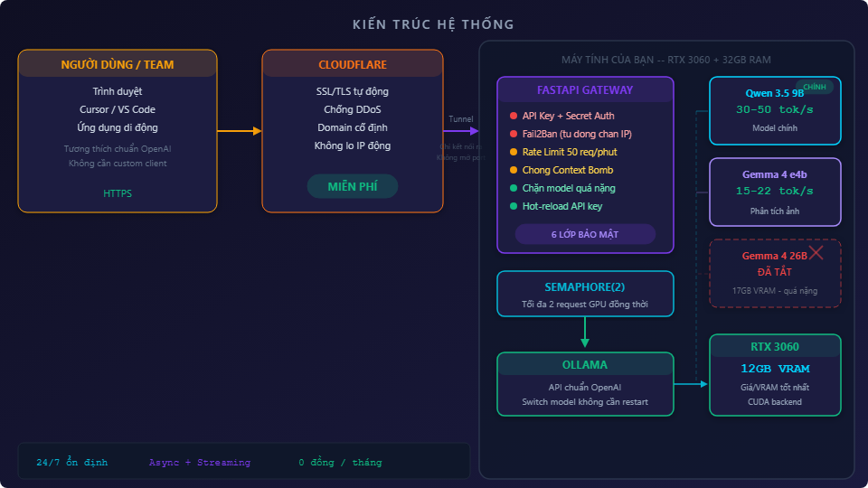Viewport: 868px width, 488px height.
Task: Click the Async + Streaming footer label
Action: tap(199, 462)
